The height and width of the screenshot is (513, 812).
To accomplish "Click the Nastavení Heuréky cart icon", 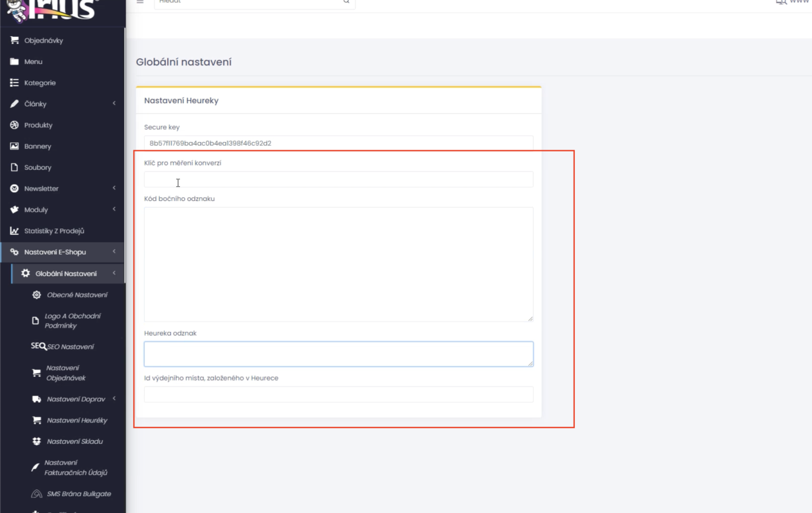I will point(37,420).
